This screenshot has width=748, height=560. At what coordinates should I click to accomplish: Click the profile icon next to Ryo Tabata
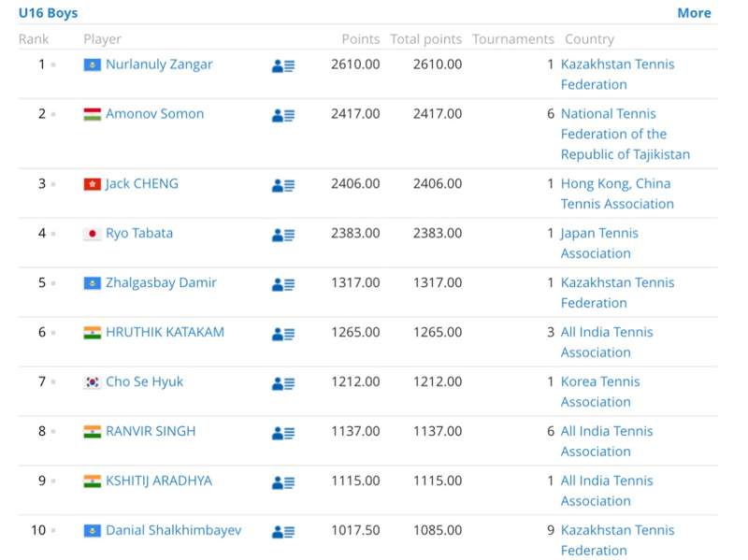(283, 235)
